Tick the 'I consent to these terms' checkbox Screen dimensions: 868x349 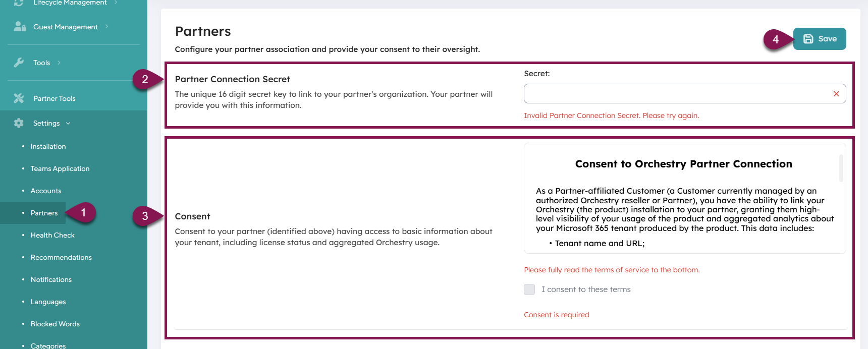coord(529,289)
